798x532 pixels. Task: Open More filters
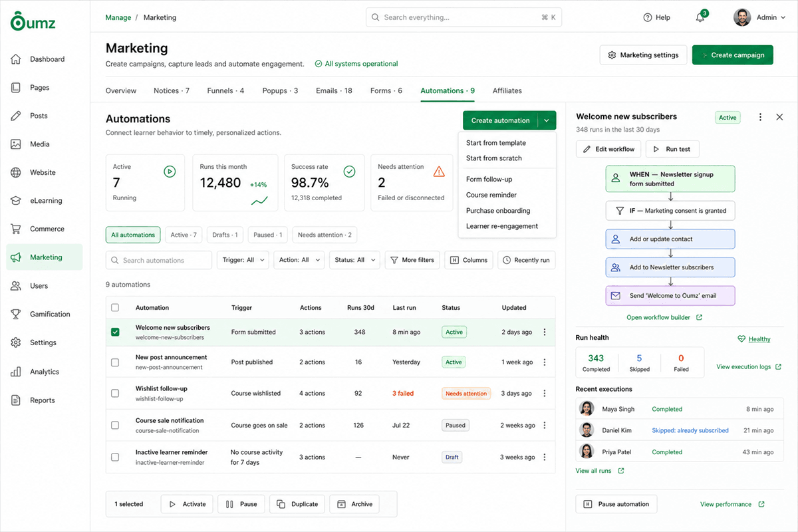(x=412, y=260)
